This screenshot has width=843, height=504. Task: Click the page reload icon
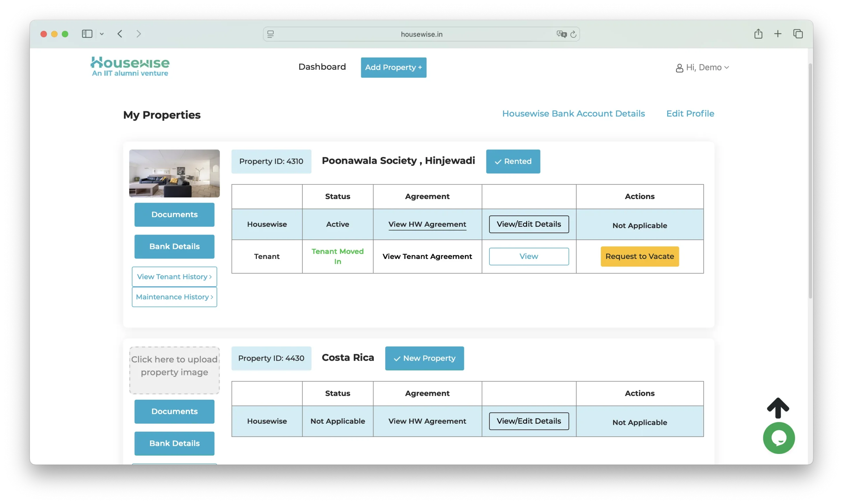[573, 34]
